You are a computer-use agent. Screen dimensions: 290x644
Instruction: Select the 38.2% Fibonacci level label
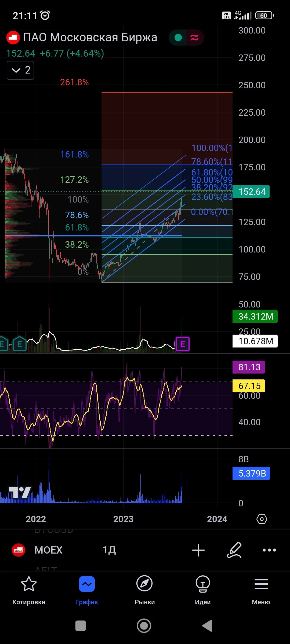pyautogui.click(x=77, y=244)
